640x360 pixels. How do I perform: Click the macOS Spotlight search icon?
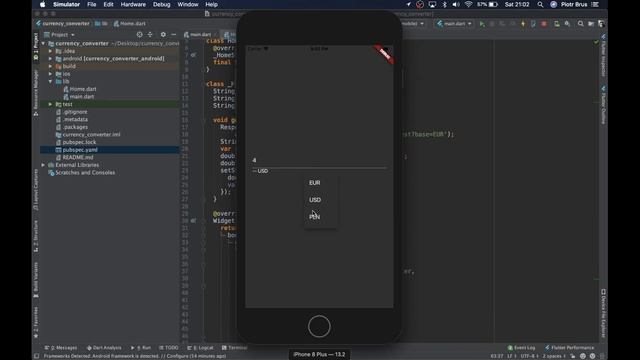540,4
